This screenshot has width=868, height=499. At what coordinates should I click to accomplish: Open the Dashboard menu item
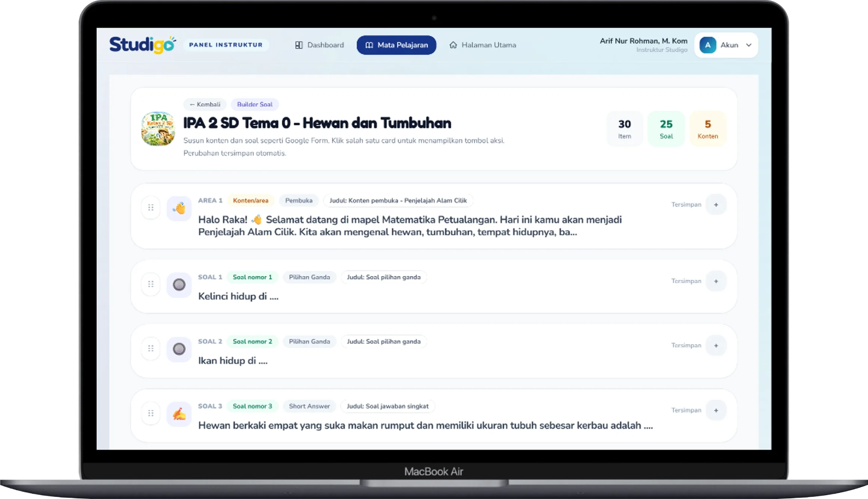[x=319, y=45]
